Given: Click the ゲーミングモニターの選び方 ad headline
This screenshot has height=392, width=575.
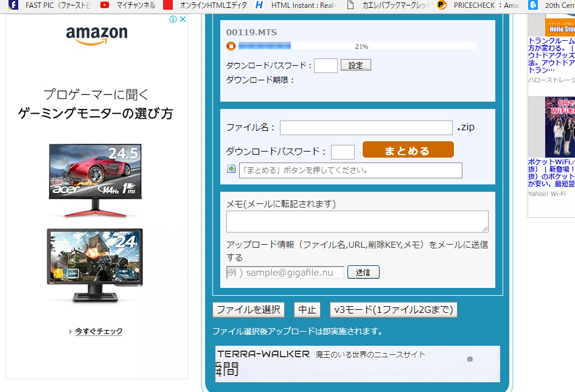Looking at the screenshot, I should (x=96, y=114).
